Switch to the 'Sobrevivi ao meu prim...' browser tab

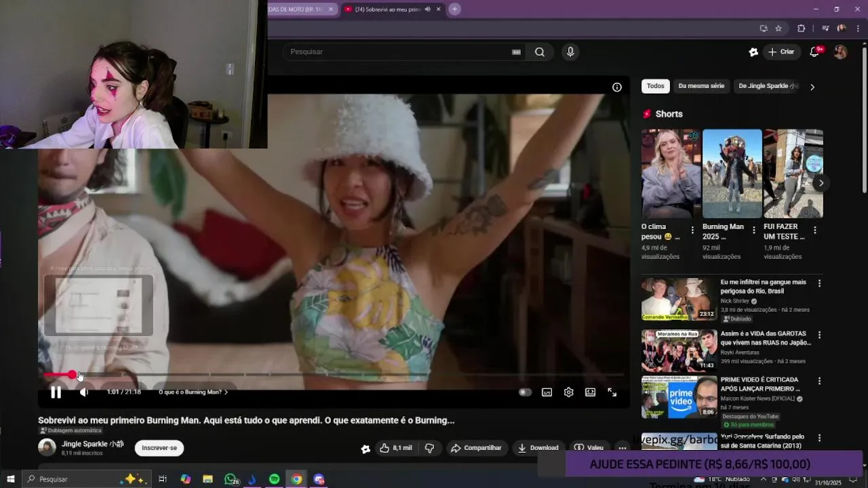(x=387, y=9)
